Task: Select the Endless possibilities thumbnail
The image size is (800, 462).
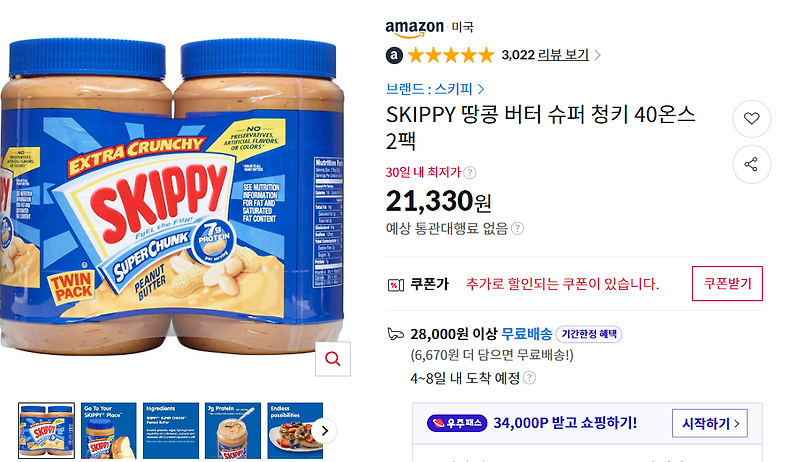Action: click(295, 430)
